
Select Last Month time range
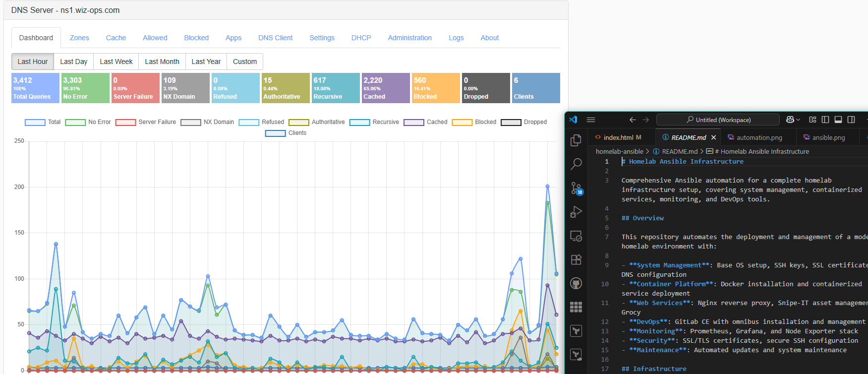click(x=162, y=62)
